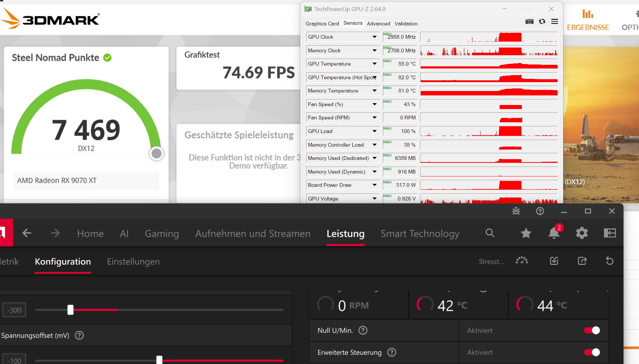This screenshot has height=364, width=639.
Task: Open search in AMD Software
Action: [x=490, y=233]
